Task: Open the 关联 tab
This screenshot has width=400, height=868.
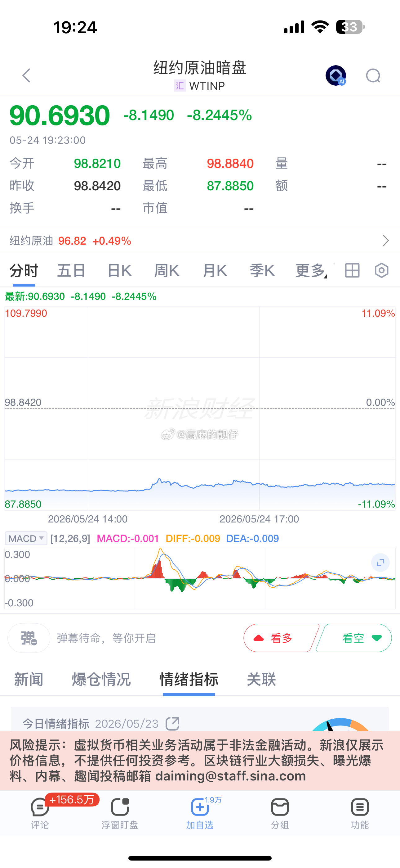Action: point(262,679)
